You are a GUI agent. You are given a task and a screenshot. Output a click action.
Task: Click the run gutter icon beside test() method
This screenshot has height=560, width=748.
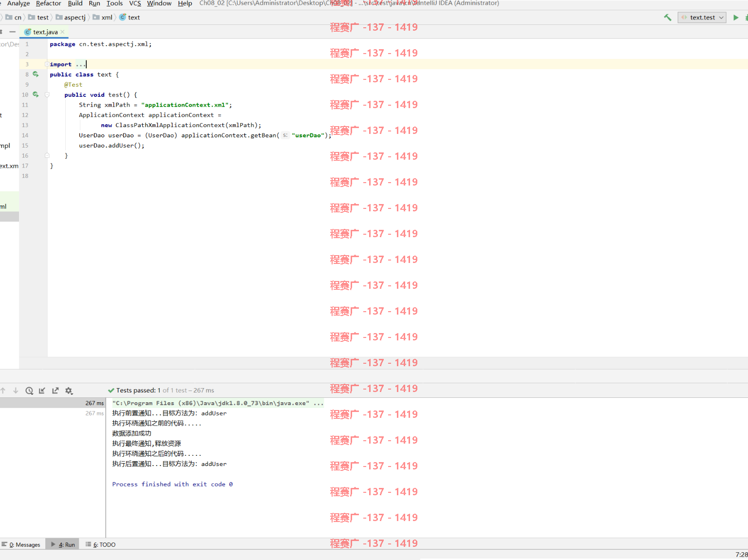click(36, 95)
